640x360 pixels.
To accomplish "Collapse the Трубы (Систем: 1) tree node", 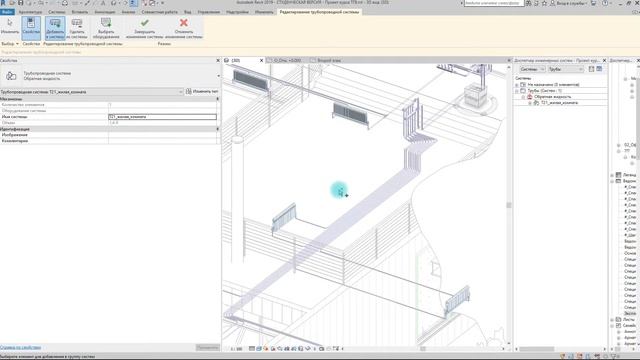I will [517, 91].
